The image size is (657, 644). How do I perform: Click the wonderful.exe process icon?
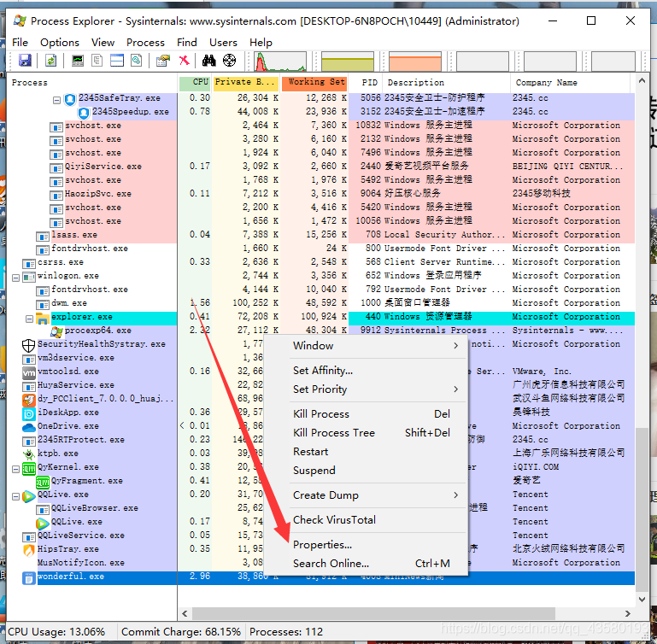(28, 577)
